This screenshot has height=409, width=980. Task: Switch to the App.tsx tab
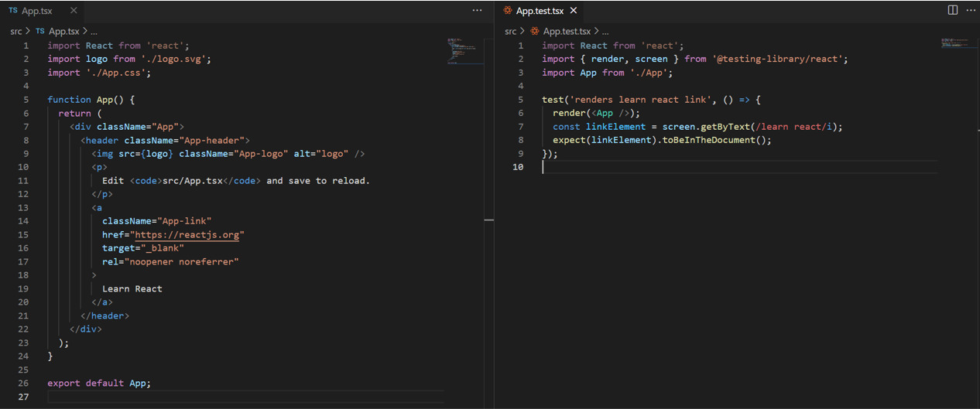tap(36, 11)
